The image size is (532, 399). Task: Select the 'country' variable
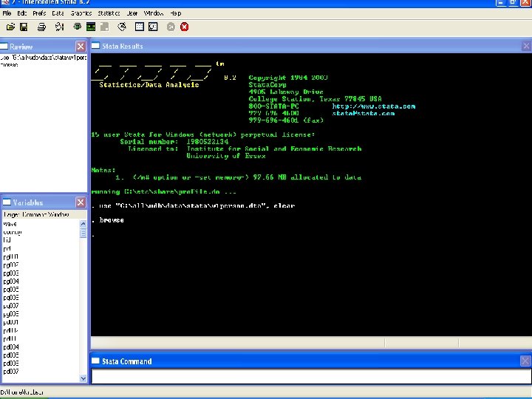pos(13,232)
